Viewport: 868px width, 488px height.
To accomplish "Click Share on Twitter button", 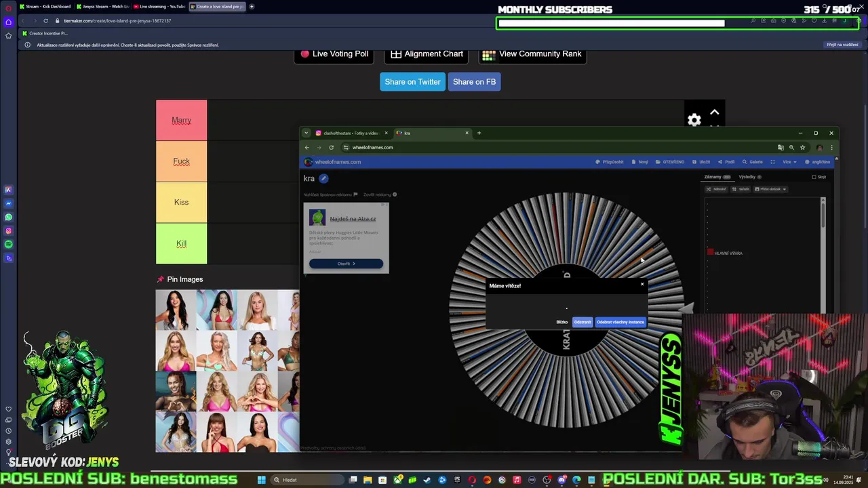I will [x=412, y=82].
